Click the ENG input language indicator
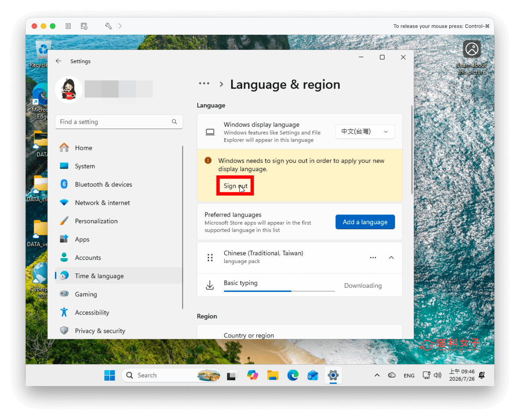The height and width of the screenshot is (420, 520). 409,376
